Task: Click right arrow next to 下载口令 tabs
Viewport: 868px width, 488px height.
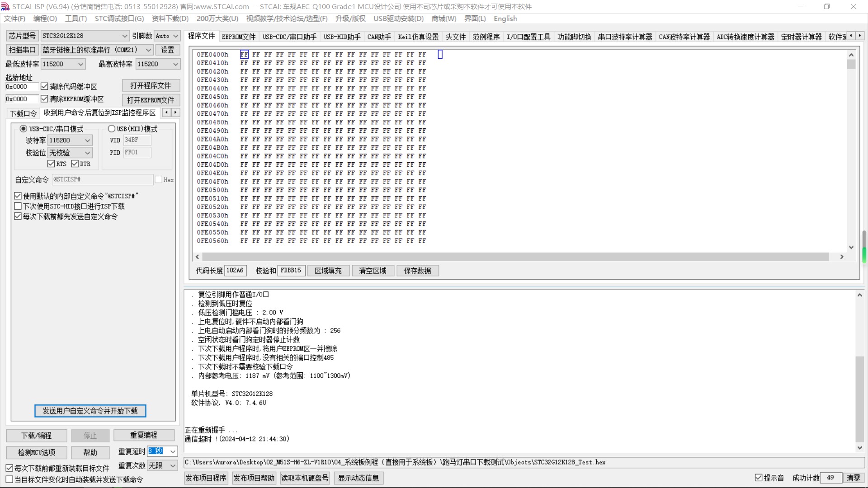Action: tap(175, 112)
